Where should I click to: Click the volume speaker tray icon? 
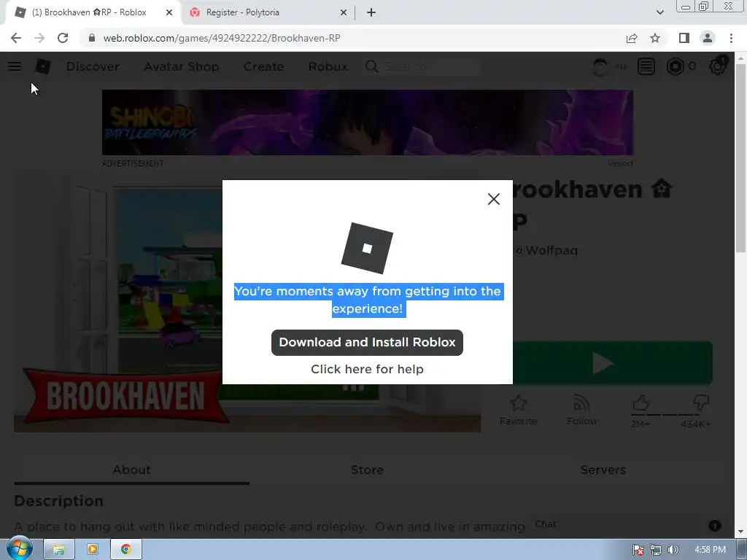(673, 550)
